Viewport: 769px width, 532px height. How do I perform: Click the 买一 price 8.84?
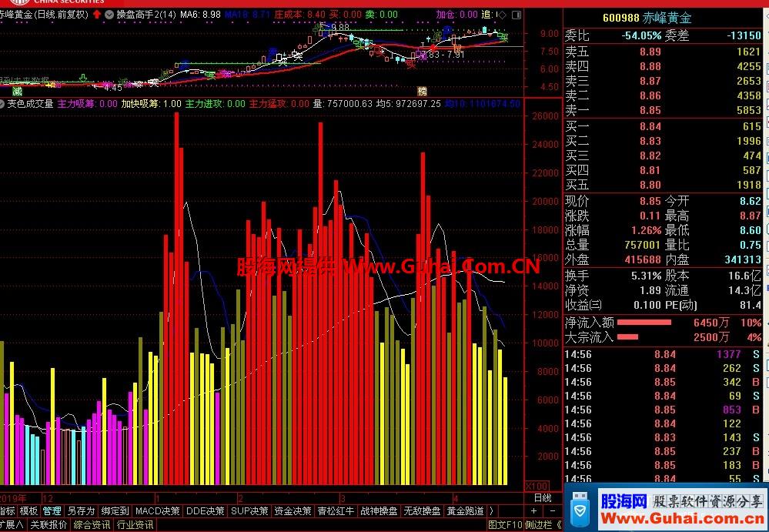pos(650,126)
